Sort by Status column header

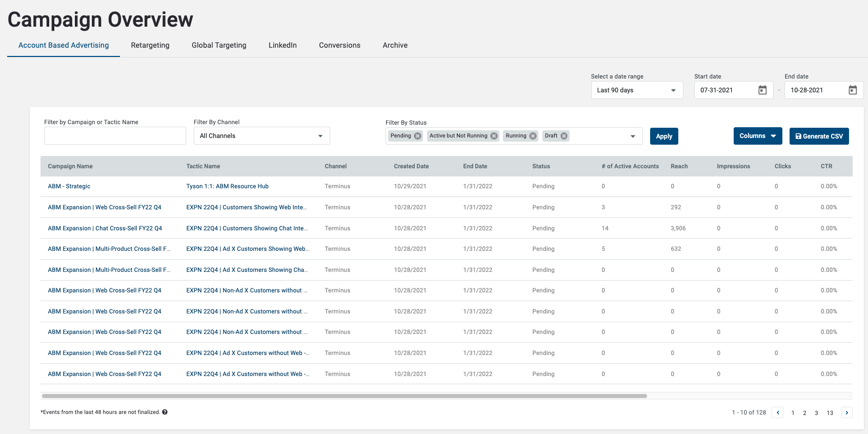pos(541,166)
